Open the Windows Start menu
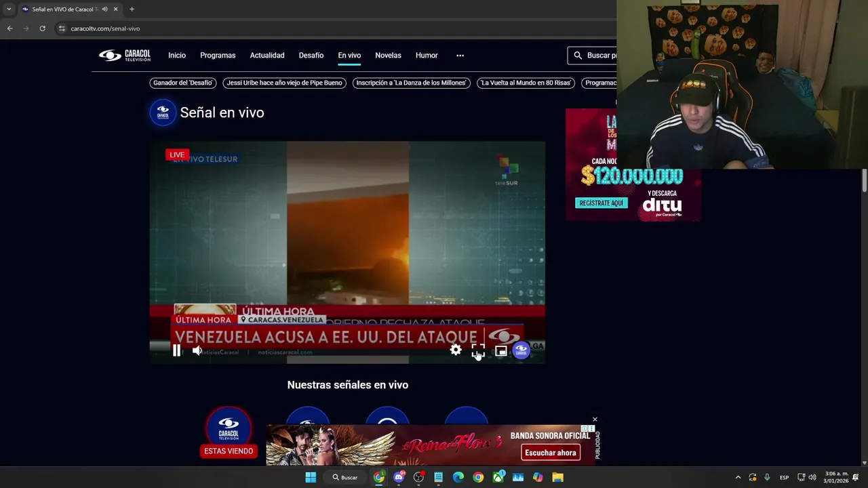 [311, 477]
